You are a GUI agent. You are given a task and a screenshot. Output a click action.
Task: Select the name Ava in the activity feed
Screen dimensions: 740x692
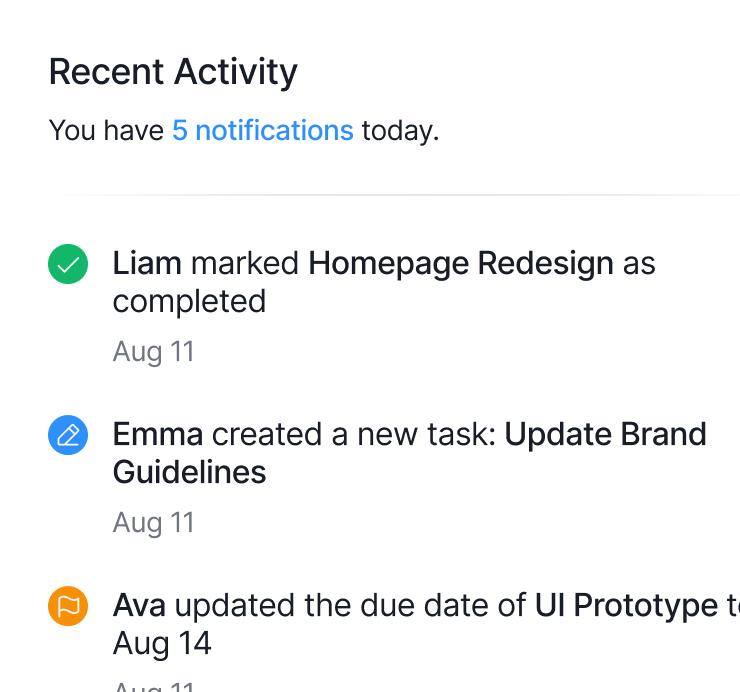coord(139,605)
